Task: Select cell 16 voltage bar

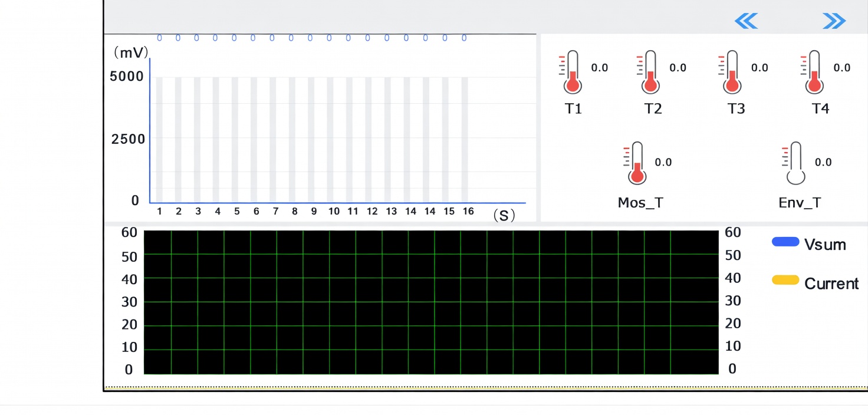Action: click(465, 140)
